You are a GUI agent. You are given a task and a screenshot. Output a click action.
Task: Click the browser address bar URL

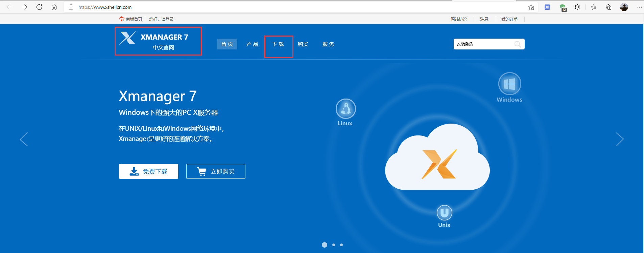tap(105, 7)
